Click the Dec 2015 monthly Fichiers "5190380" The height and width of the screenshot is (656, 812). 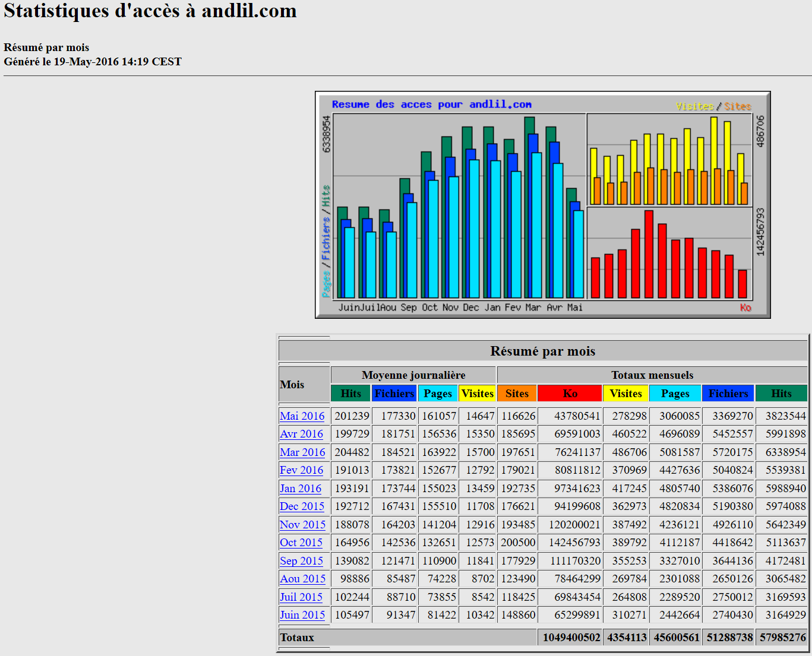coord(733,506)
